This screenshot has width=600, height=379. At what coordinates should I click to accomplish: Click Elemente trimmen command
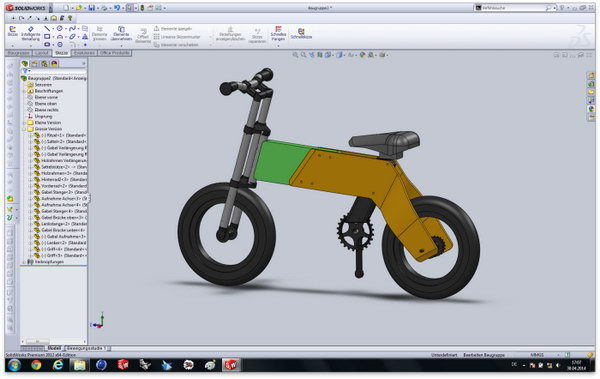click(x=99, y=33)
